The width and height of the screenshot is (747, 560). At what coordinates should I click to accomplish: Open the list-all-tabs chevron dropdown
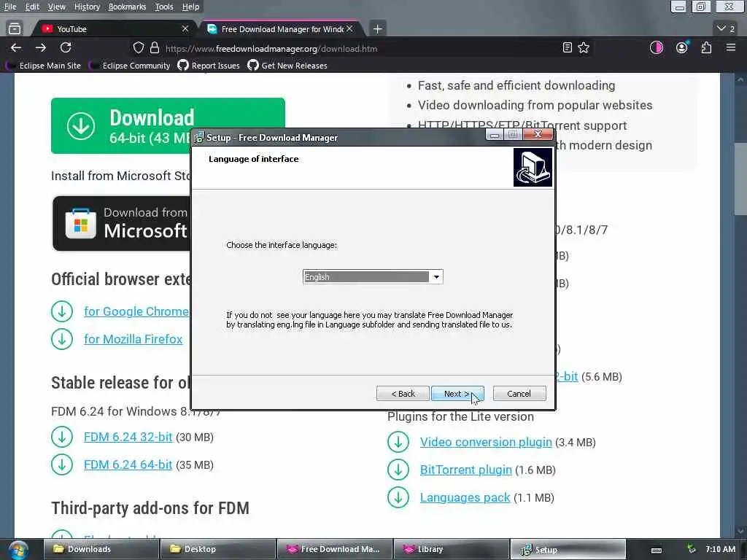(x=726, y=28)
